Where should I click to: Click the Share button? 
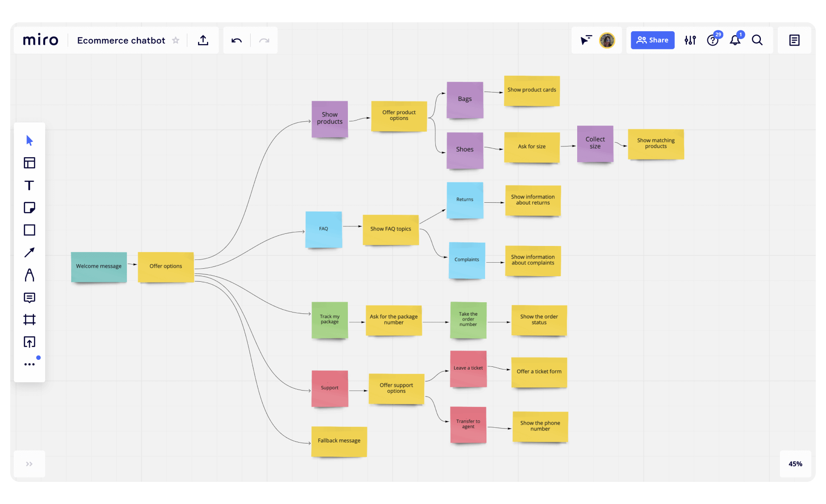[652, 40]
